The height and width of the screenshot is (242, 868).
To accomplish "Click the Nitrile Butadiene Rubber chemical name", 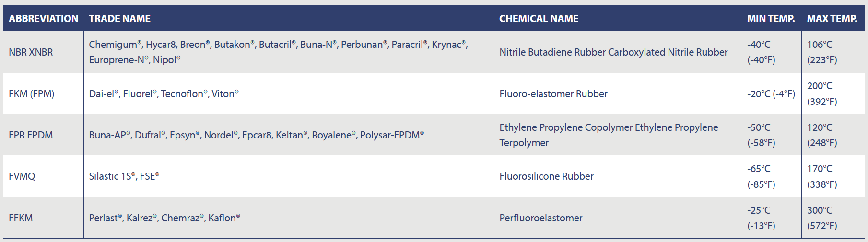I will (x=613, y=52).
